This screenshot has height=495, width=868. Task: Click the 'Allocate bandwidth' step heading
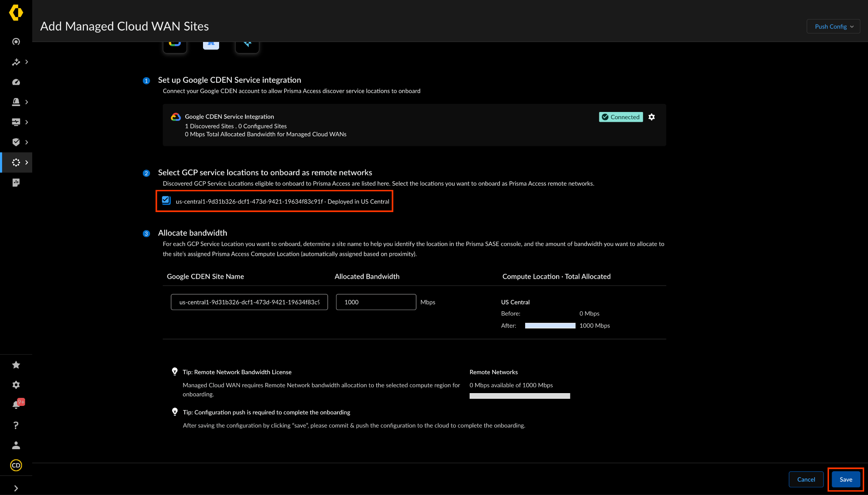(192, 232)
